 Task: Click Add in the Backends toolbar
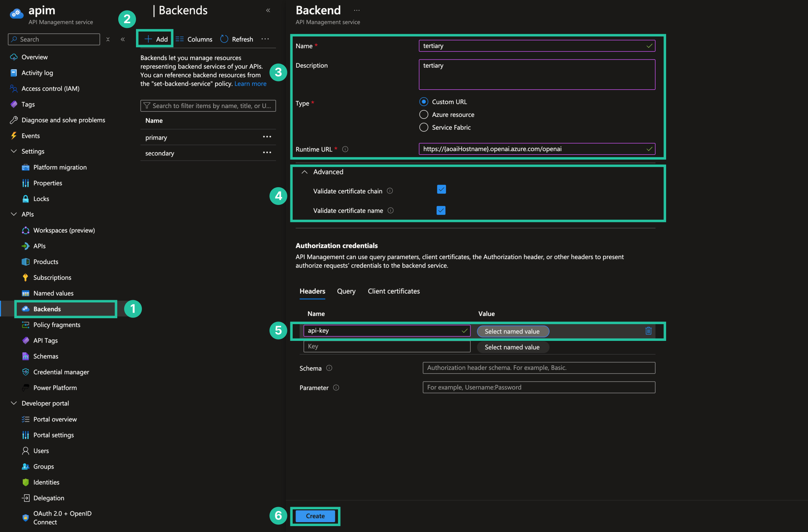click(155, 39)
